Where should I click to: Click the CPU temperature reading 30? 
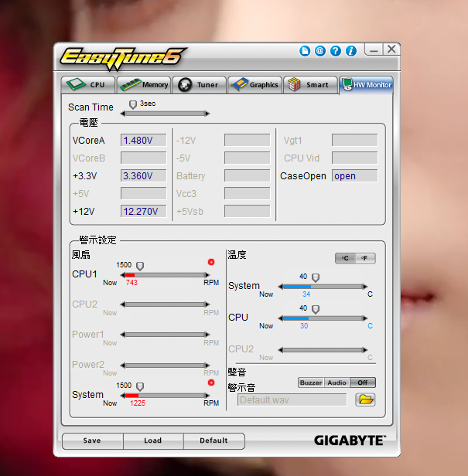304,326
